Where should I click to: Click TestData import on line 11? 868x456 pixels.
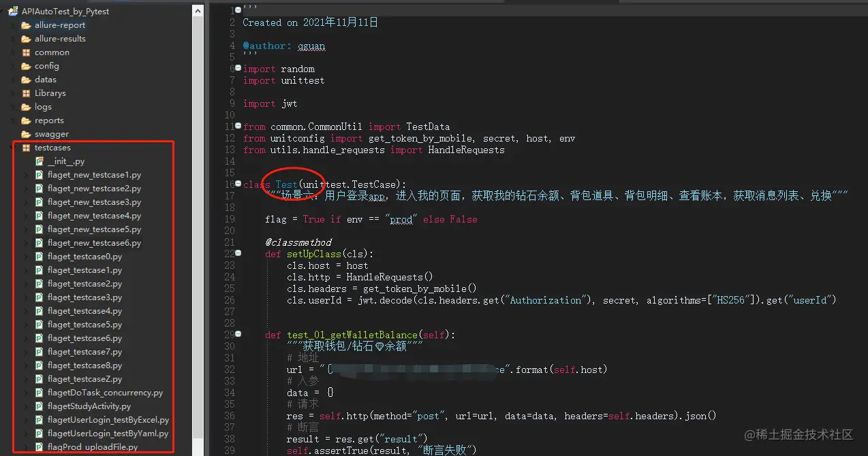(428, 127)
